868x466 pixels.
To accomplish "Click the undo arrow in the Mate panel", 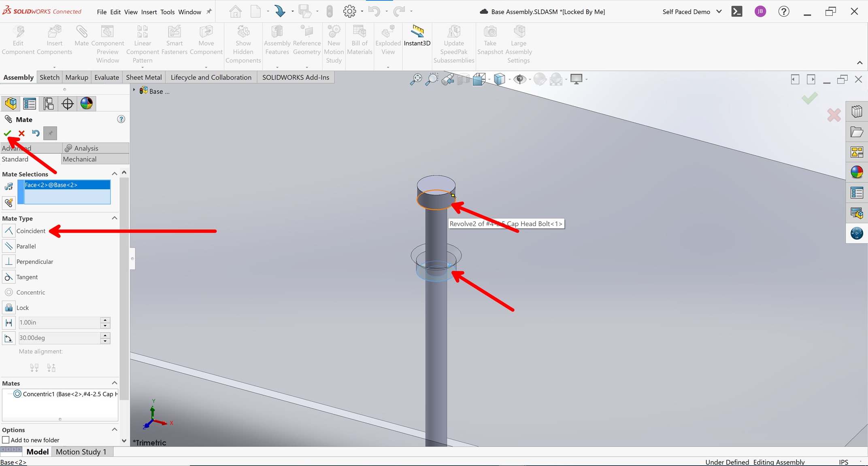I will pos(36,133).
